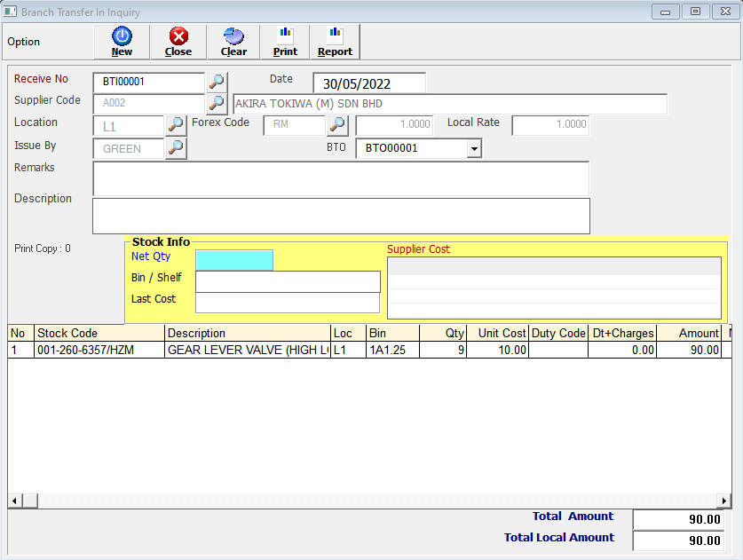Select stock code 001-260-6357/HZM cell
This screenshot has width=743, height=560.
tap(99, 351)
